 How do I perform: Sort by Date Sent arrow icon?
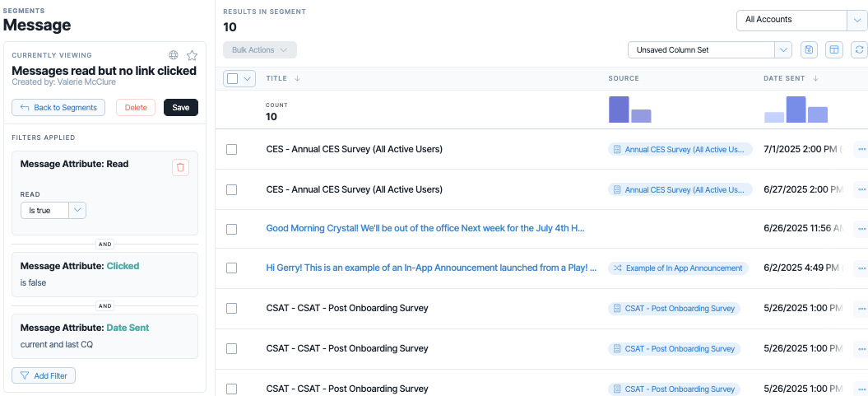pos(815,79)
